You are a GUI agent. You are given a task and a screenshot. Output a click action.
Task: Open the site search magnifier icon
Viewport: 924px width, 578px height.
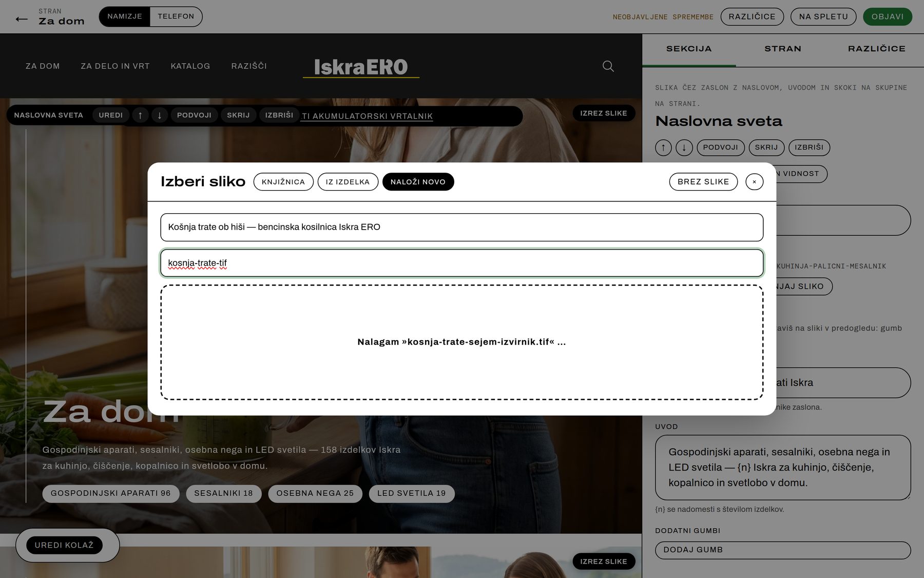click(608, 66)
